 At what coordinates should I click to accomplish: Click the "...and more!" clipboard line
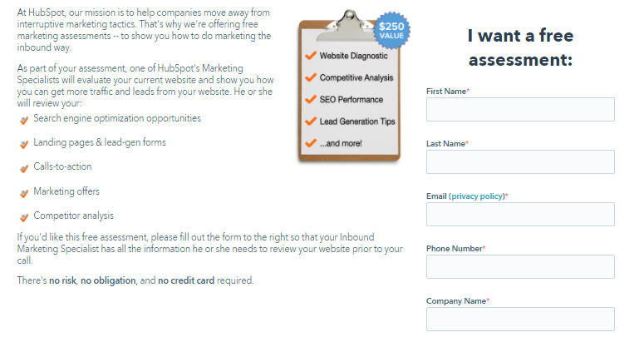point(341,143)
